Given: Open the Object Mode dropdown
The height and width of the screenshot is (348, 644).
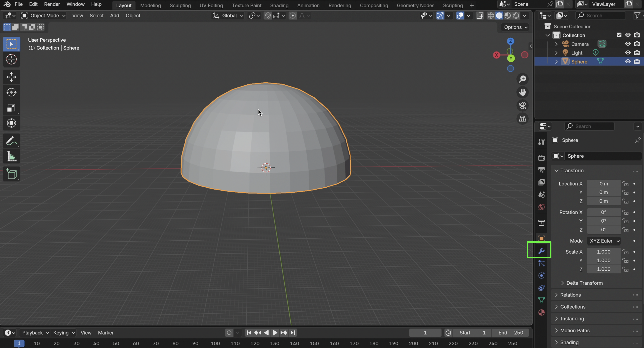Looking at the screenshot, I should click(43, 16).
